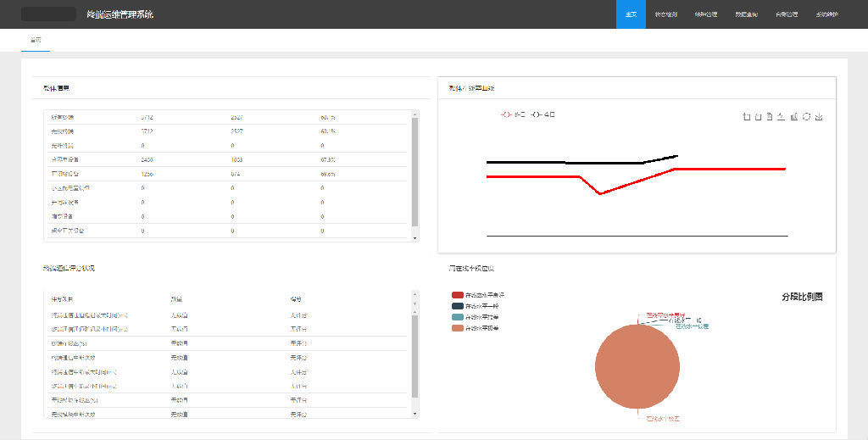
Task: Click up arrow of upper table scrollbar
Action: [x=415, y=114]
